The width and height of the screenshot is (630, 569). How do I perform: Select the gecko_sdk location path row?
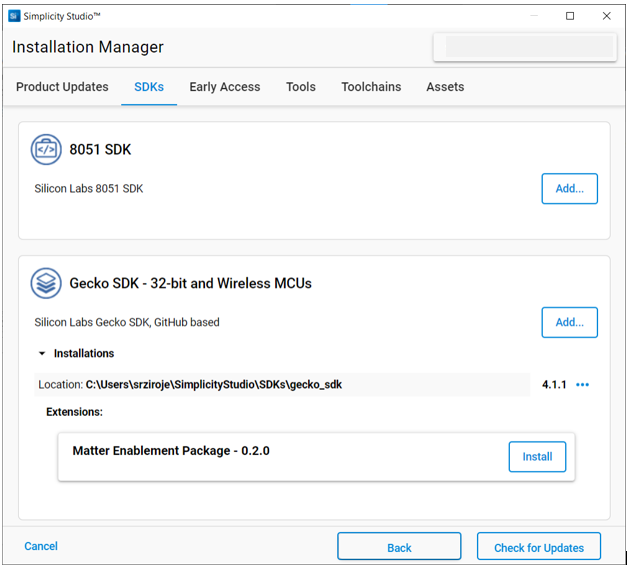[x=282, y=385]
